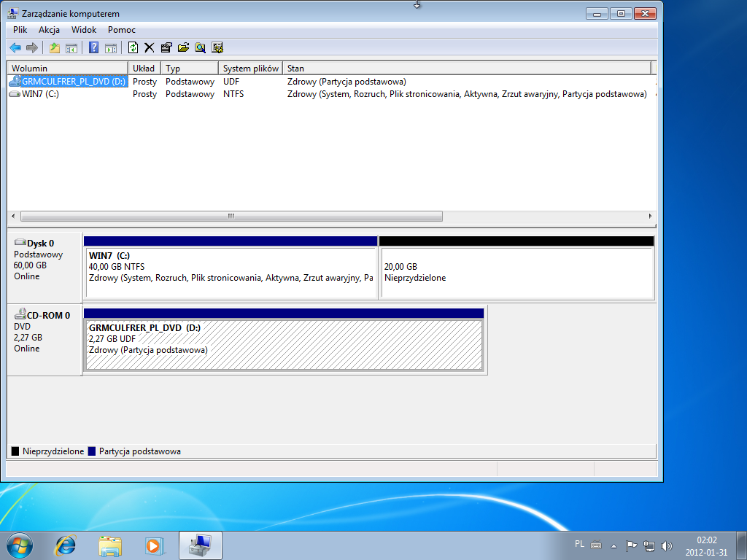Open the Plik menu

[20, 29]
